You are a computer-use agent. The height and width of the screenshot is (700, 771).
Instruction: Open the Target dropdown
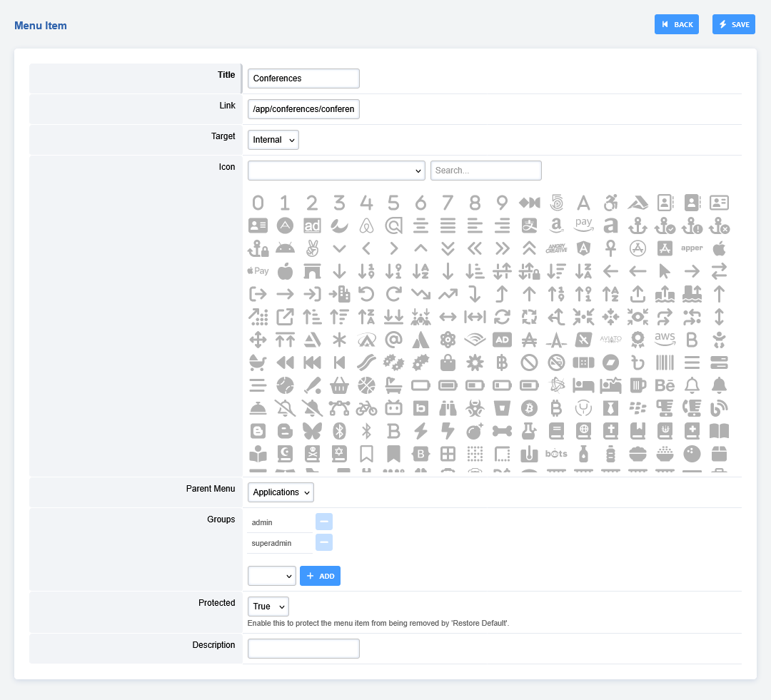point(273,140)
